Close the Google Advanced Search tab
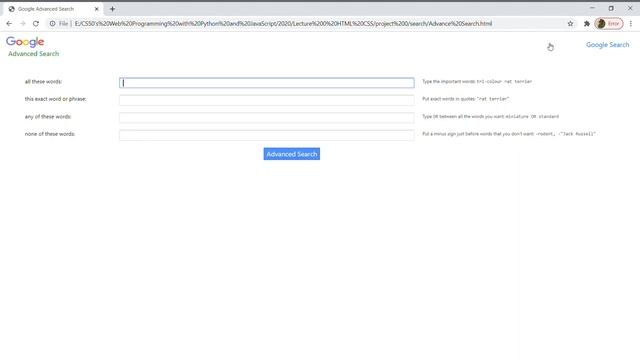The image size is (640, 360). click(97, 9)
